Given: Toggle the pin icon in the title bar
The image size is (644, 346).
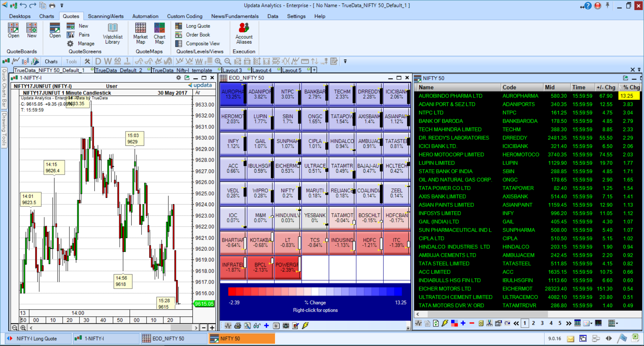Looking at the screenshot, I should point(607,5).
